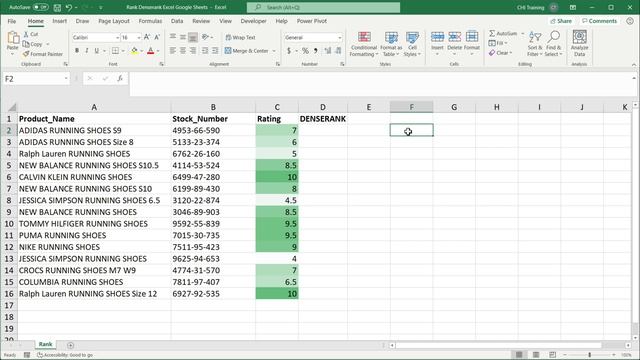Toggle italic formatting

[87, 51]
